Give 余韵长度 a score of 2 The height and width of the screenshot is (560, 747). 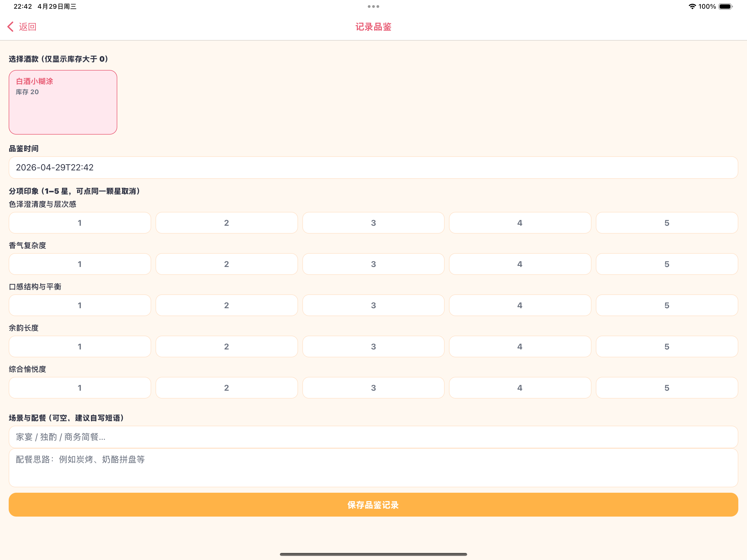[x=227, y=346]
